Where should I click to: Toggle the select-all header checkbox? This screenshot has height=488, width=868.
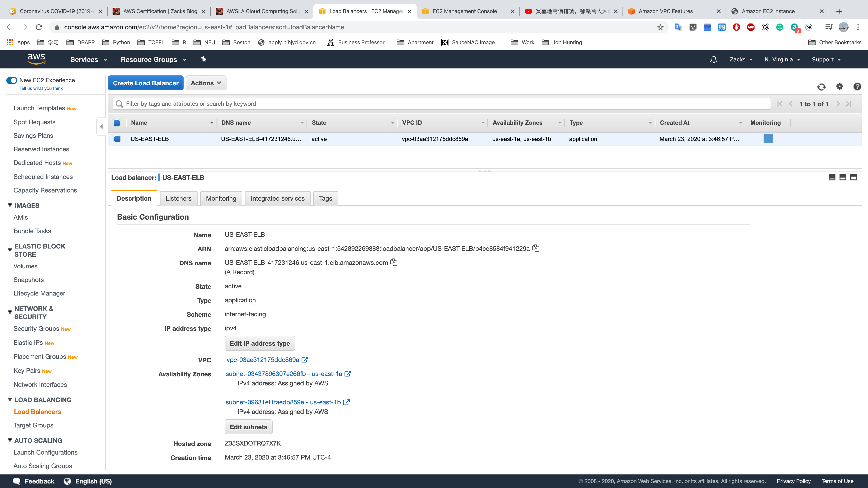coord(117,123)
